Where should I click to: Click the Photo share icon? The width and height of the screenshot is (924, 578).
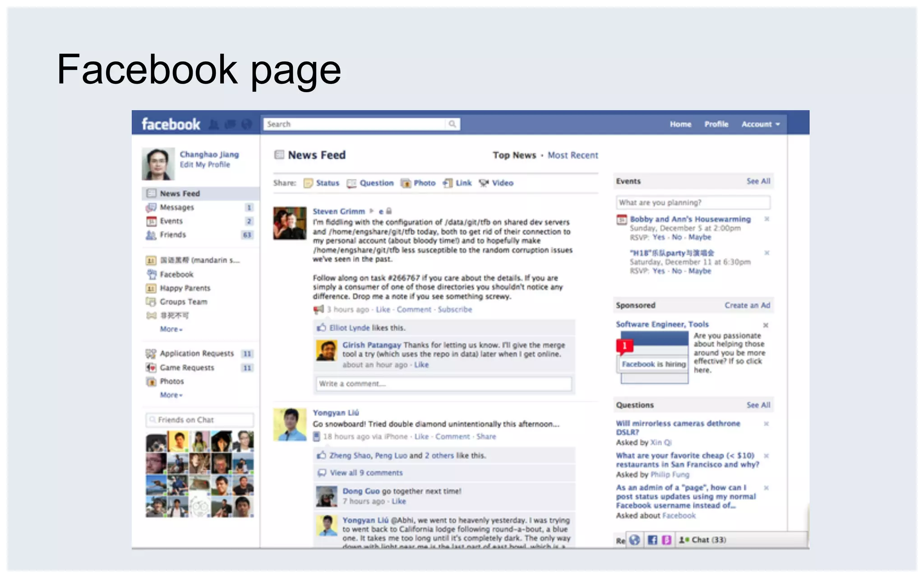coord(406,183)
